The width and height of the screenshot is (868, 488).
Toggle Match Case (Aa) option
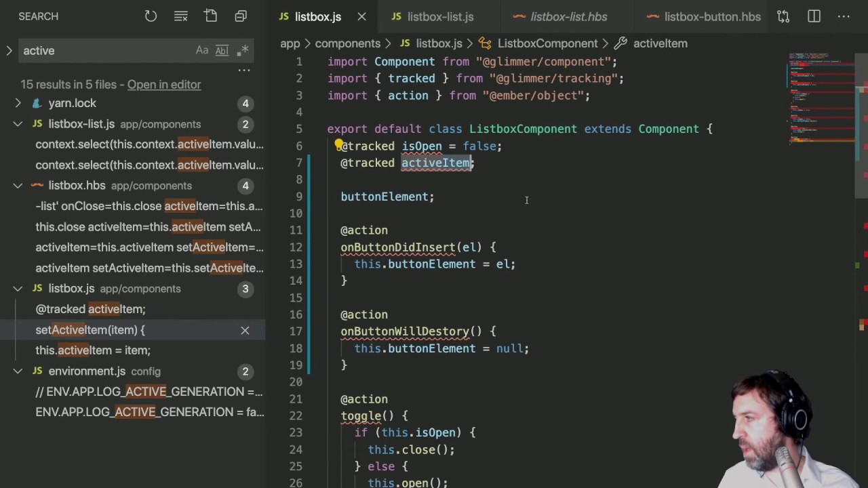point(202,50)
